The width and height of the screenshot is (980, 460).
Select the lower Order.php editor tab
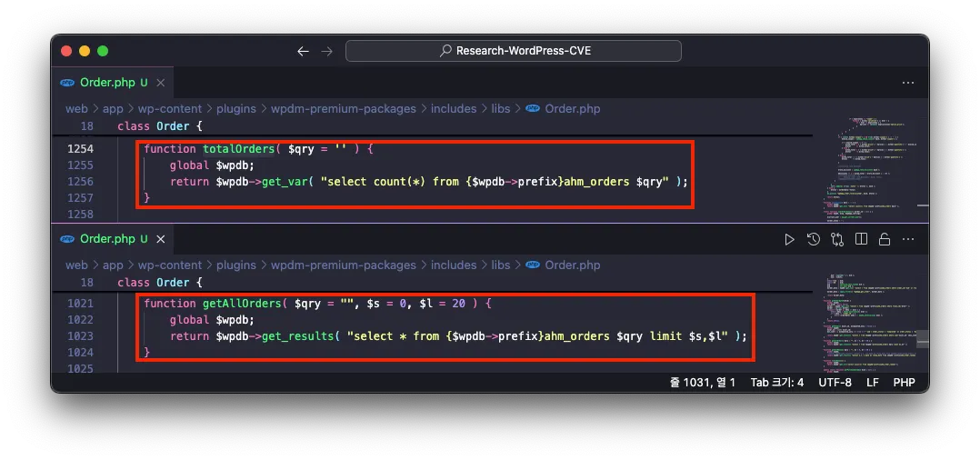tap(112, 239)
